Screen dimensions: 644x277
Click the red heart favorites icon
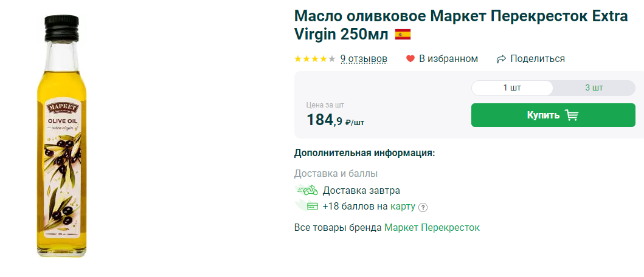[410, 59]
